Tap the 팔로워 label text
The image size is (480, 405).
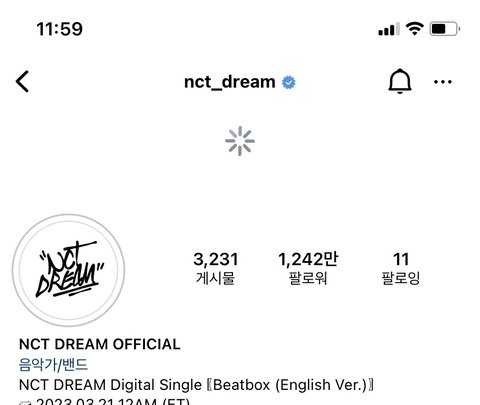(x=308, y=278)
